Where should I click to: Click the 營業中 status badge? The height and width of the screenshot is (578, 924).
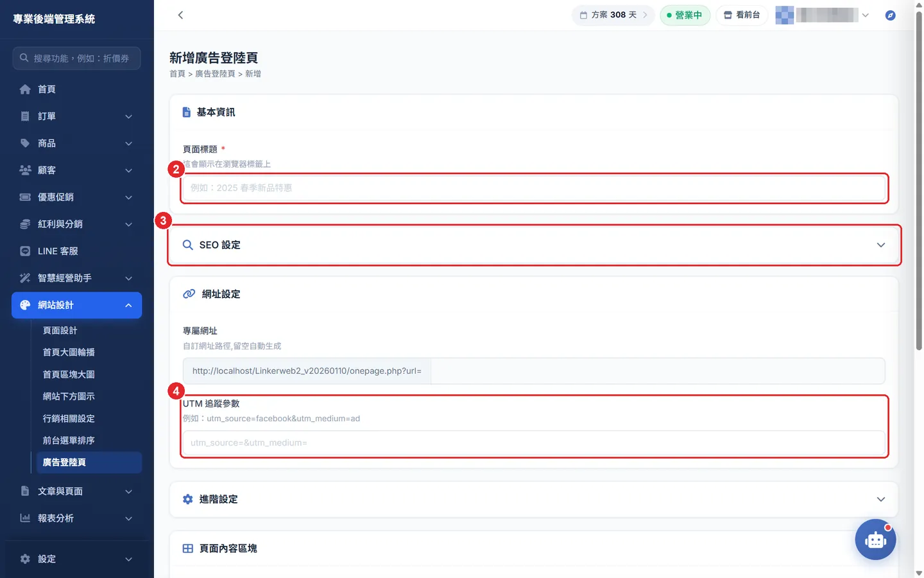685,15
